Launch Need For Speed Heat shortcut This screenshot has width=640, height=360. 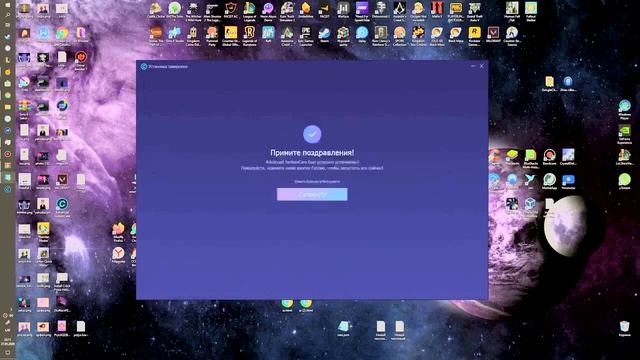tap(362, 11)
